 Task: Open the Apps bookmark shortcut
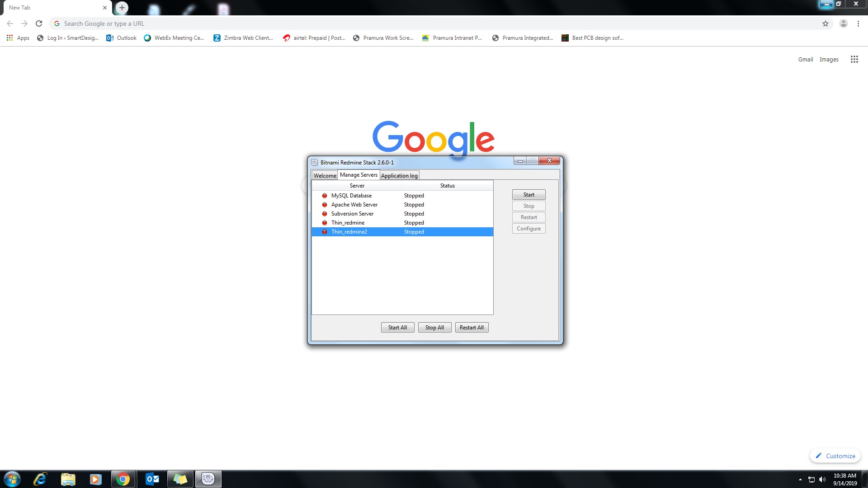18,38
